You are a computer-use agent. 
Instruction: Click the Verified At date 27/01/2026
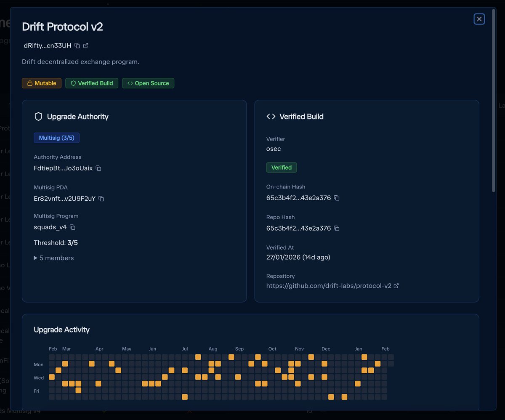tap(298, 257)
